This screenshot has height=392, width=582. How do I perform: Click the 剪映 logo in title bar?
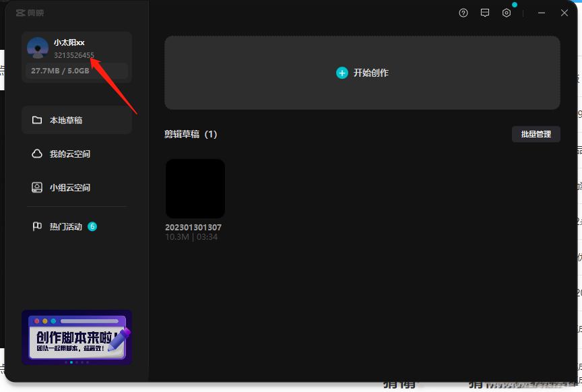click(x=30, y=13)
